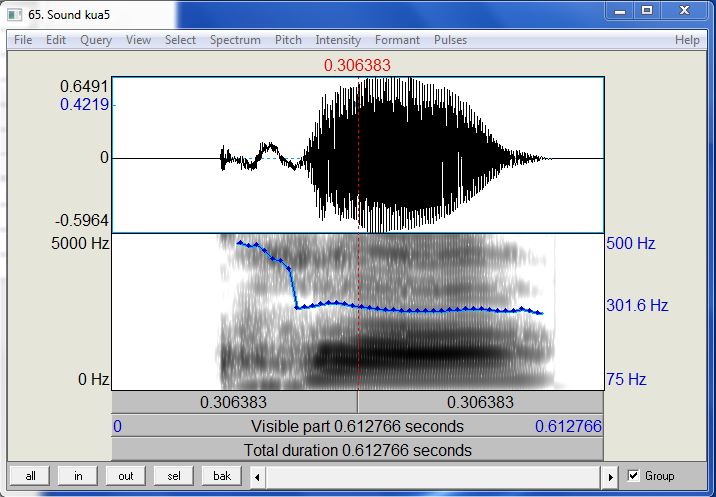
Task: Click the 0.6491 maximum amplitude label
Action: pos(84,86)
